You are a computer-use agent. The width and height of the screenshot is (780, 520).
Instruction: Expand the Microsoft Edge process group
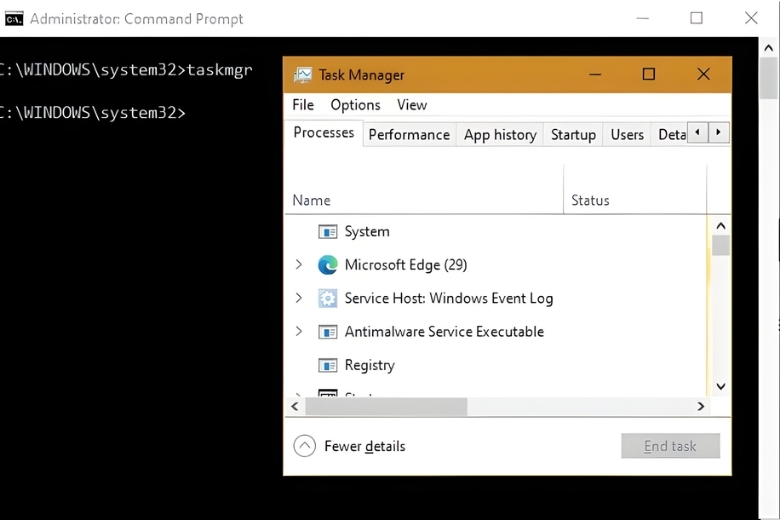click(x=298, y=265)
